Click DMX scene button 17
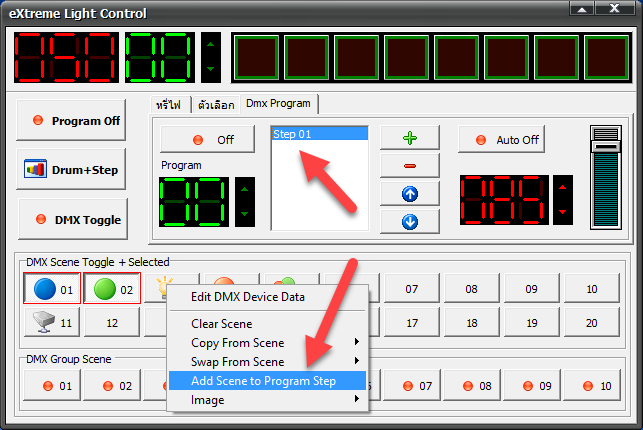 tap(412, 323)
